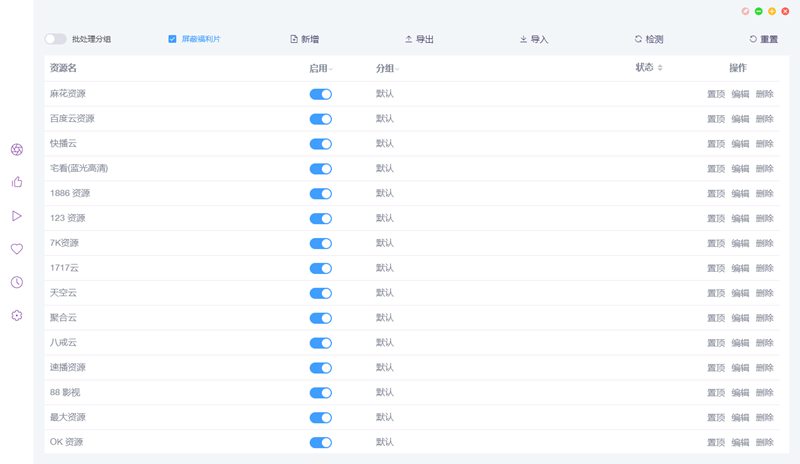Open favorites via the heart icon
The width and height of the screenshot is (800, 464).
point(17,249)
